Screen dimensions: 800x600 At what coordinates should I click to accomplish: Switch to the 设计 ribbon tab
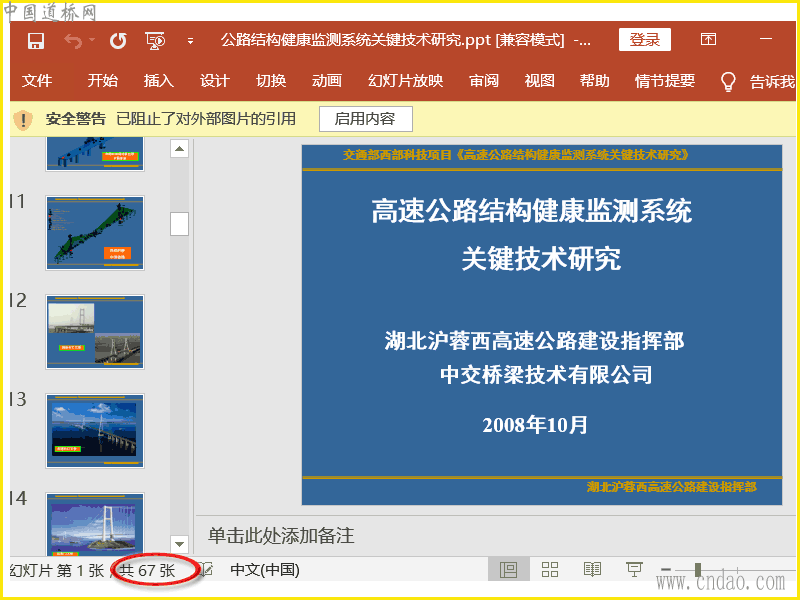click(215, 81)
